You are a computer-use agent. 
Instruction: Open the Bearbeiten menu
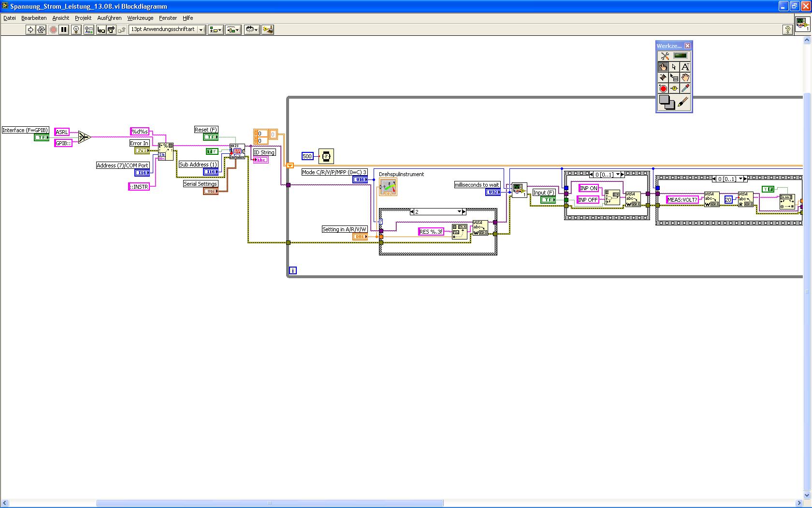click(x=34, y=18)
